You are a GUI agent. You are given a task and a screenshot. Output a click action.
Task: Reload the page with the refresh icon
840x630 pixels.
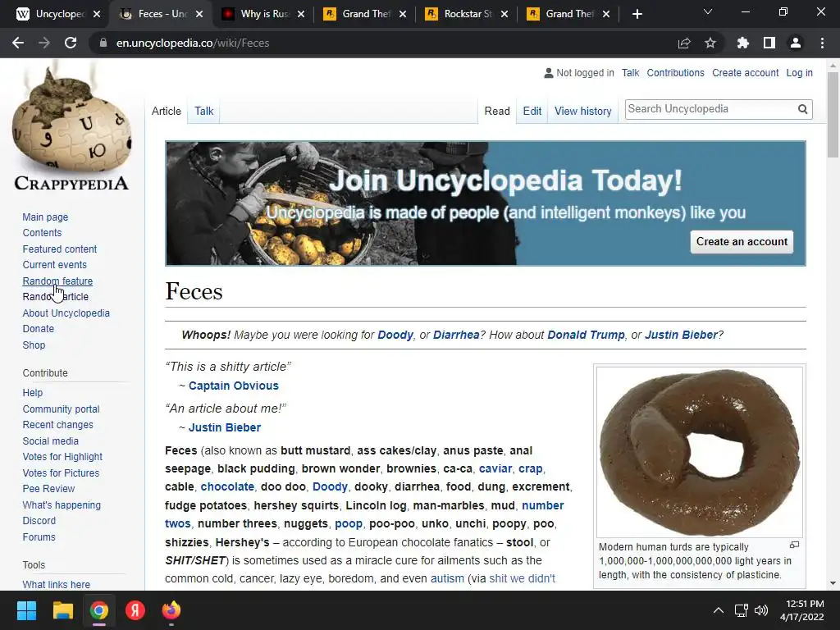click(71, 43)
